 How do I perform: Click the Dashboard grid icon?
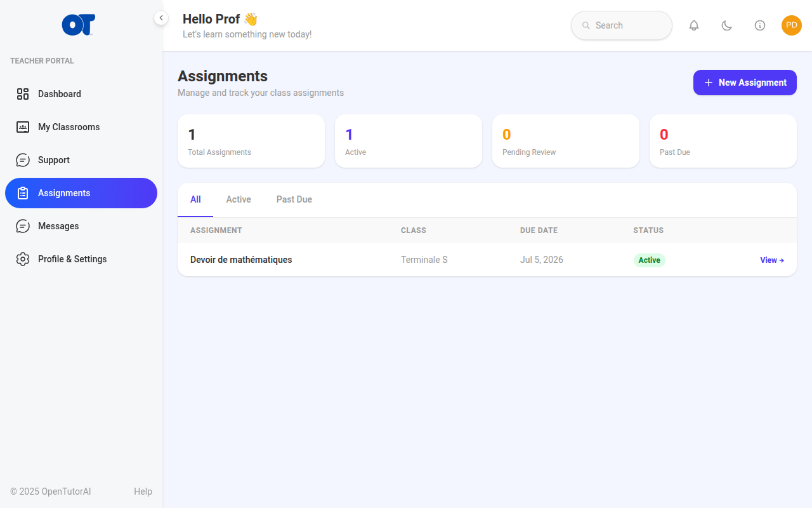[x=23, y=94]
